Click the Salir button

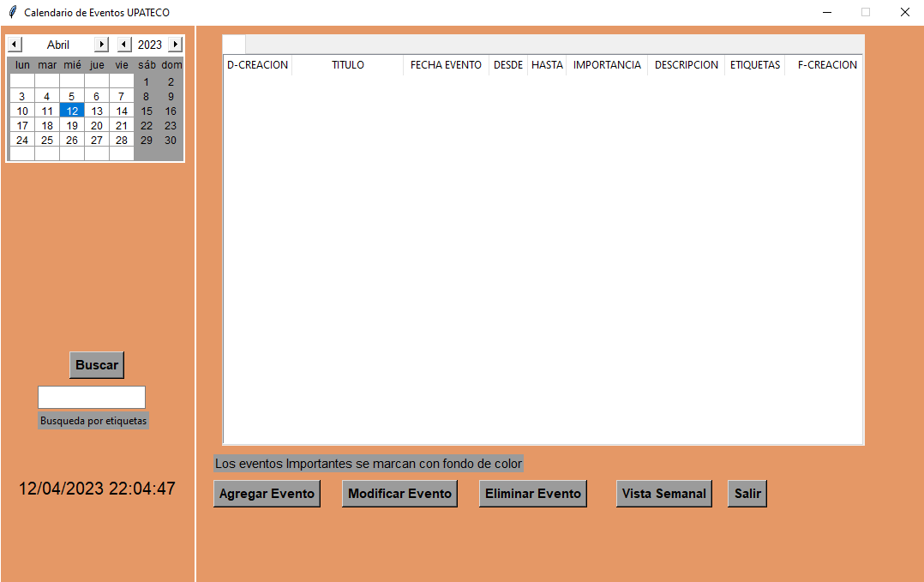pyautogui.click(x=747, y=493)
